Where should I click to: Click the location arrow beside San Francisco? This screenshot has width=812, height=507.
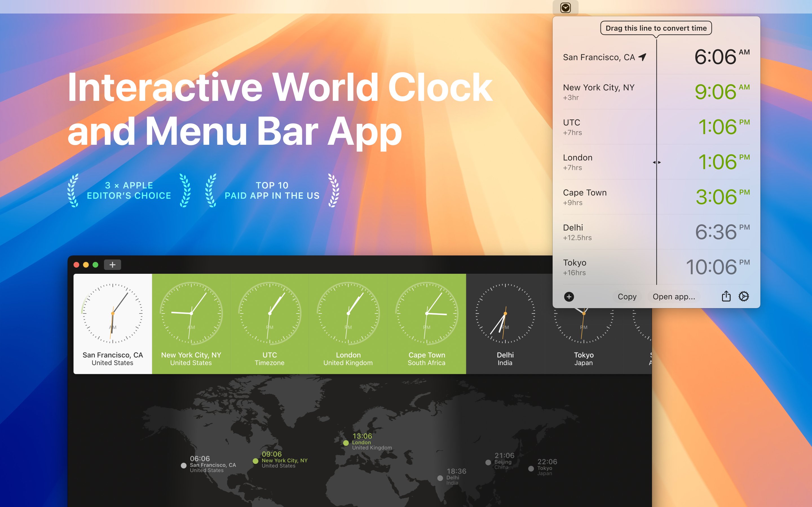click(x=642, y=57)
